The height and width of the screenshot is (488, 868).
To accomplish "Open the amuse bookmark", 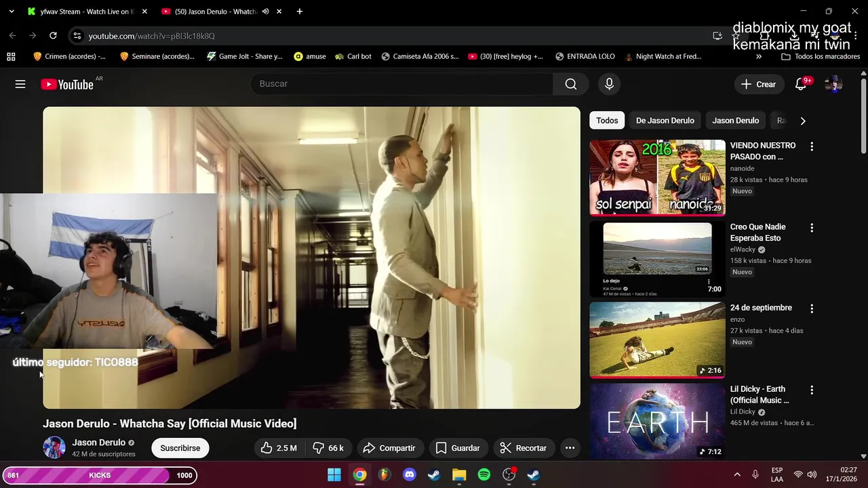I will pyautogui.click(x=310, y=56).
